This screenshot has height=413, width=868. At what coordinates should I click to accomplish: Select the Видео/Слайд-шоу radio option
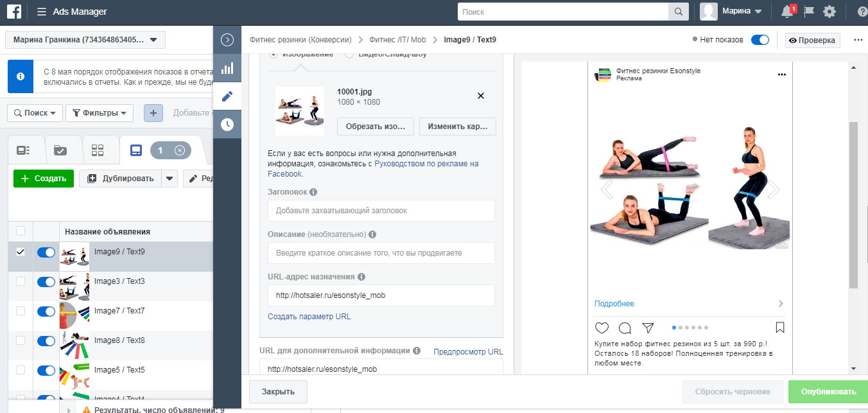[350, 55]
